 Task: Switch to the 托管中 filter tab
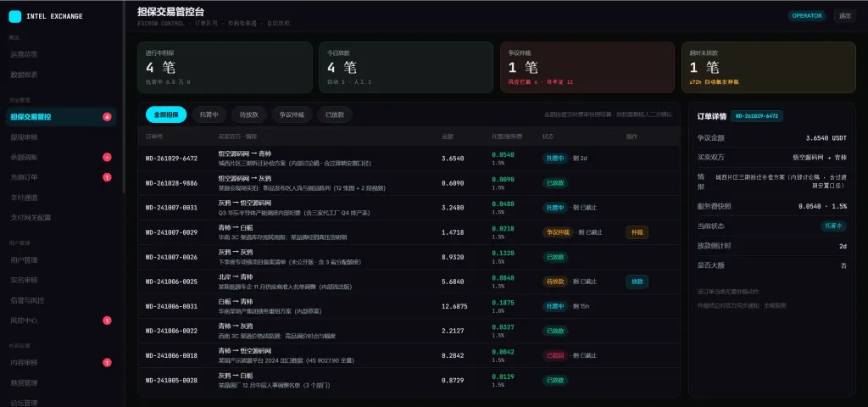pyautogui.click(x=209, y=114)
